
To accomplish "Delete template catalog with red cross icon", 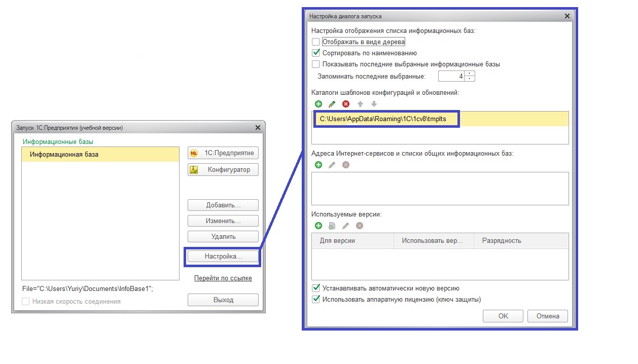I will [346, 104].
